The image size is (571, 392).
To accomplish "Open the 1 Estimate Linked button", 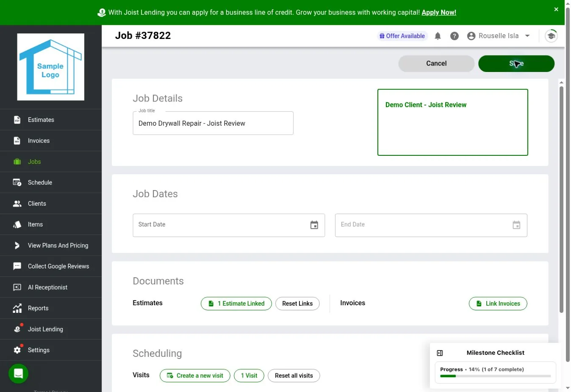I will point(236,304).
